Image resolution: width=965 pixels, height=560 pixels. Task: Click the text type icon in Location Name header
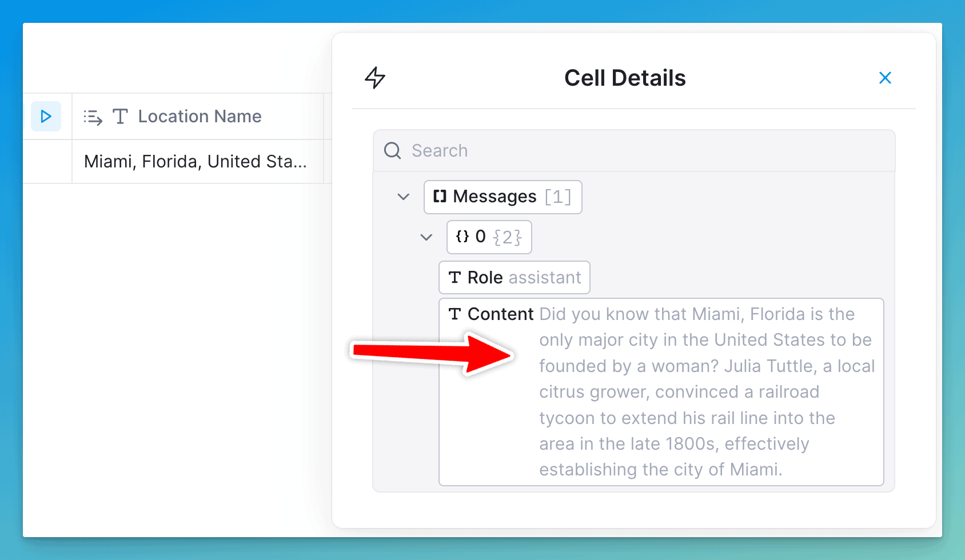[120, 117]
